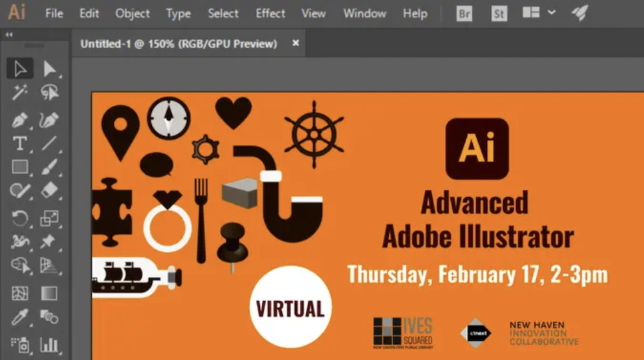The width and height of the screenshot is (644, 360).
Task: Select the Shaper tool
Action: (x=20, y=191)
